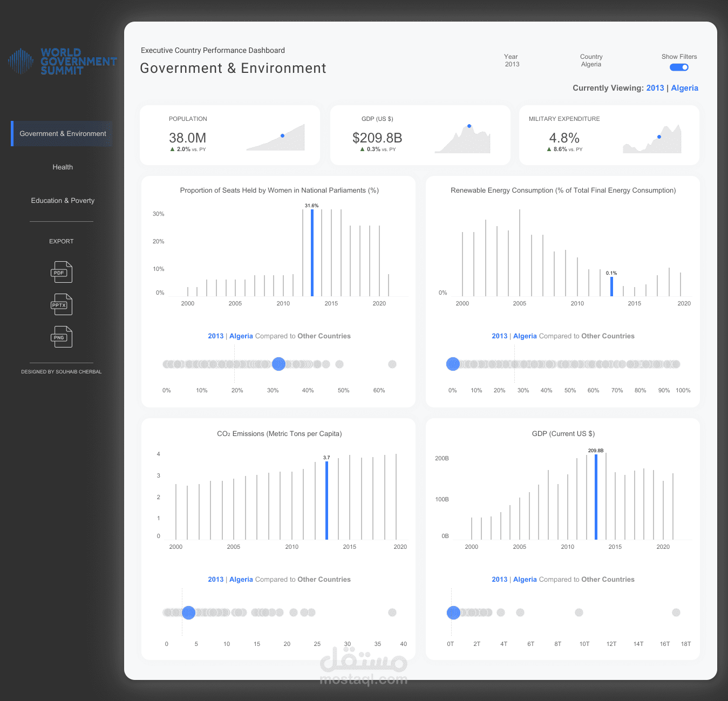Open the Education & Poverty sidebar tab
The image size is (728, 701).
point(63,201)
